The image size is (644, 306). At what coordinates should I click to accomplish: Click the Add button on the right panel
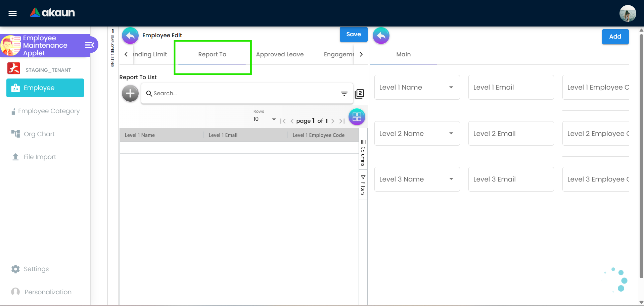pos(615,37)
